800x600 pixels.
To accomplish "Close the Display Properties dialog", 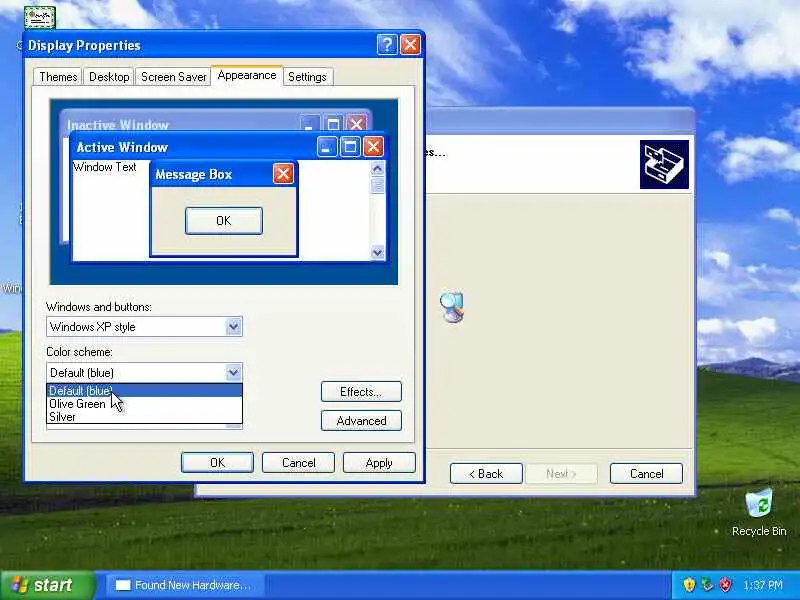I will [x=410, y=45].
